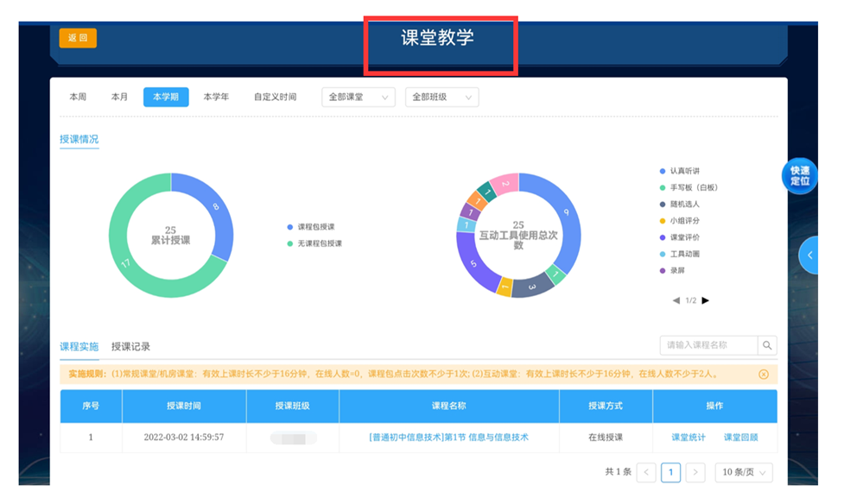Open course link 第1节 信息与信息技术
863x504 pixels.
click(x=448, y=438)
